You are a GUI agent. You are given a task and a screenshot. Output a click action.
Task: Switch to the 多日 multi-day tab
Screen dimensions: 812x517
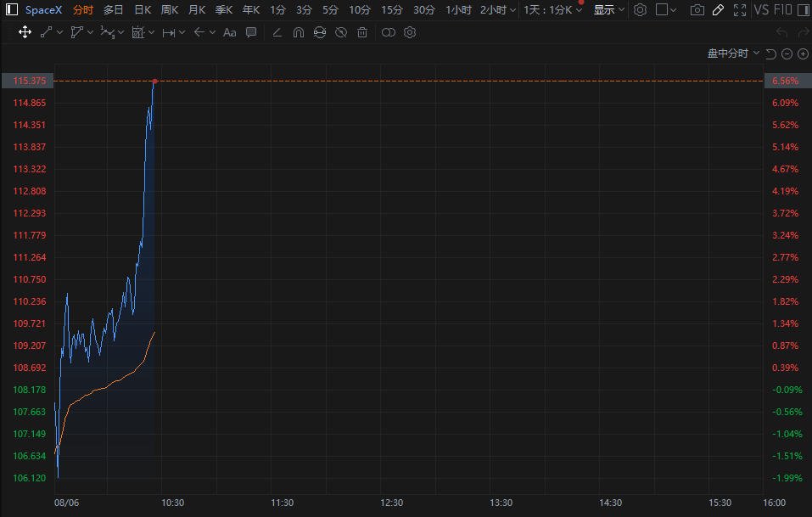pyautogui.click(x=113, y=10)
